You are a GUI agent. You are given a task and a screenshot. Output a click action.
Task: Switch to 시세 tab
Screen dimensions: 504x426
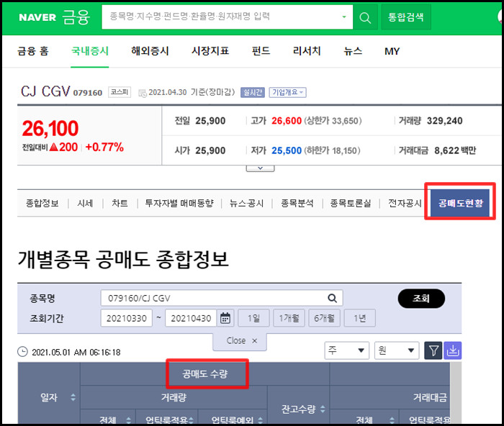[x=85, y=203]
